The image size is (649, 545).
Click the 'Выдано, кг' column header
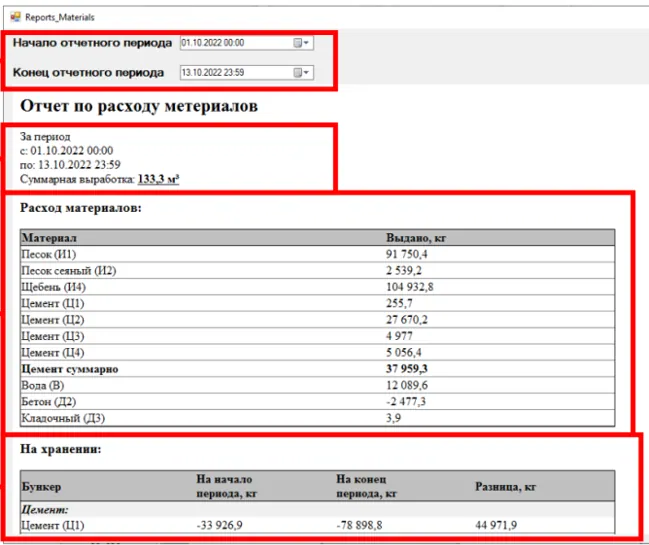[416, 238]
